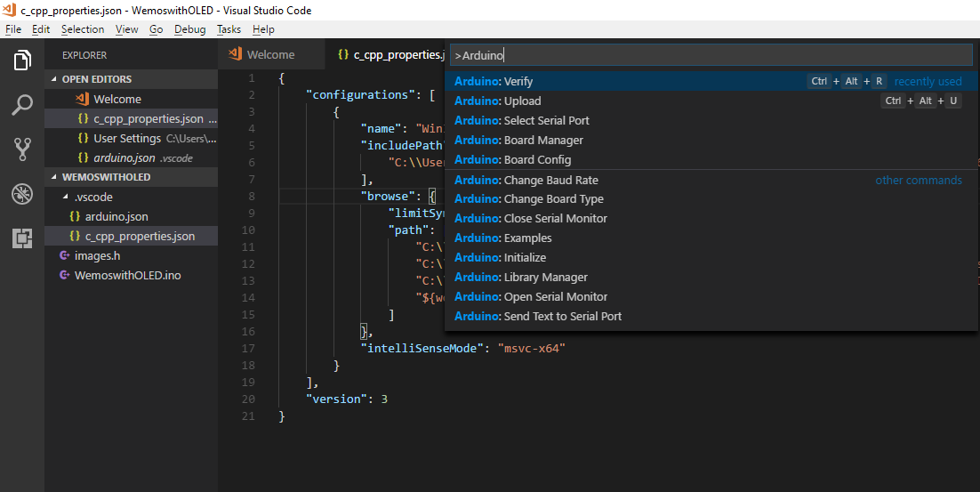The image size is (980, 492).
Task: Click the JSON braces icon of c_cpp_properties.json tab
Action: click(x=342, y=54)
